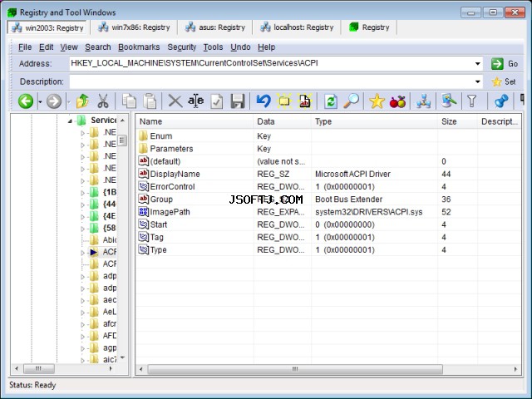Click the new key folder sparkle icon
Image resolution: width=532 pixels, height=399 pixels.
pos(284,101)
